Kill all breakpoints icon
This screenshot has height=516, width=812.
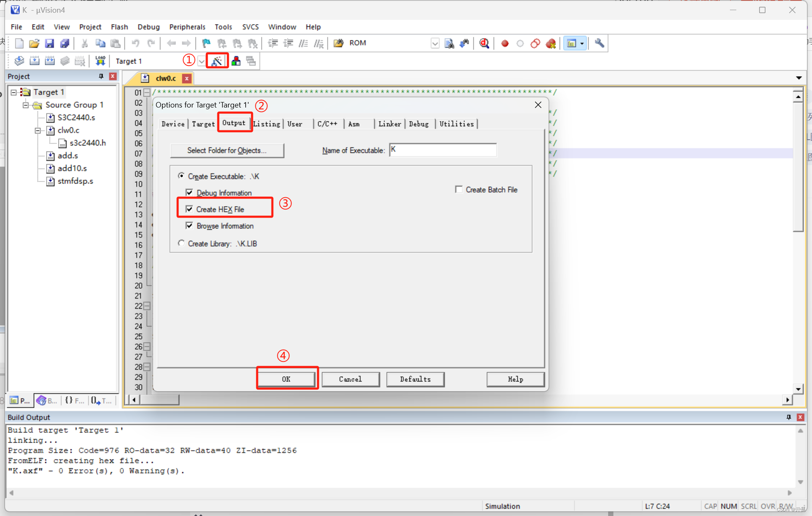(551, 43)
